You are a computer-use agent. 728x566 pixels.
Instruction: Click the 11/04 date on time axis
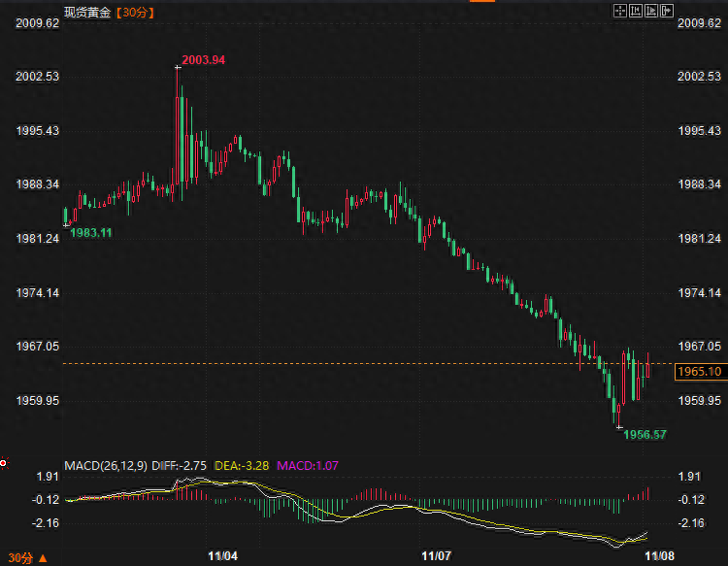tap(223, 556)
